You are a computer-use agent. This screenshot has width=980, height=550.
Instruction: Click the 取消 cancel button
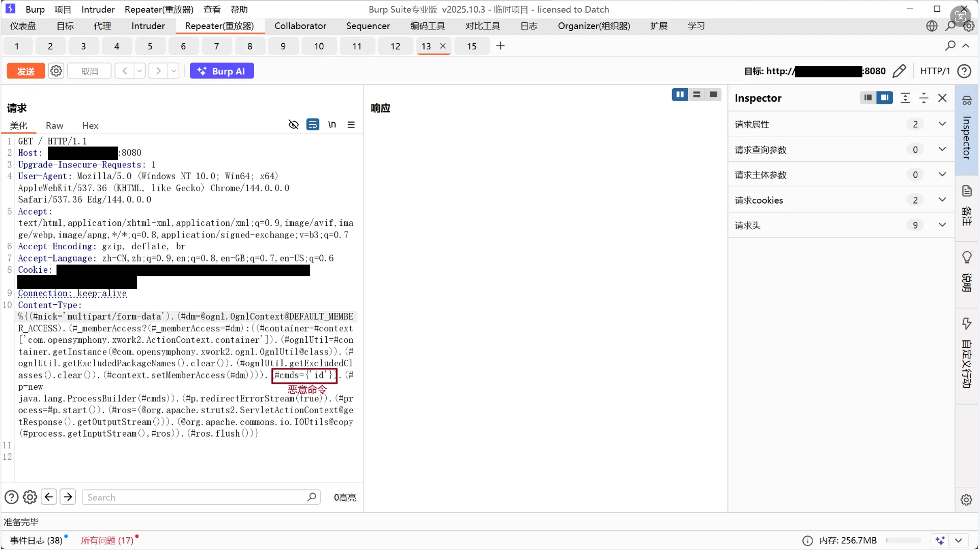[90, 71]
